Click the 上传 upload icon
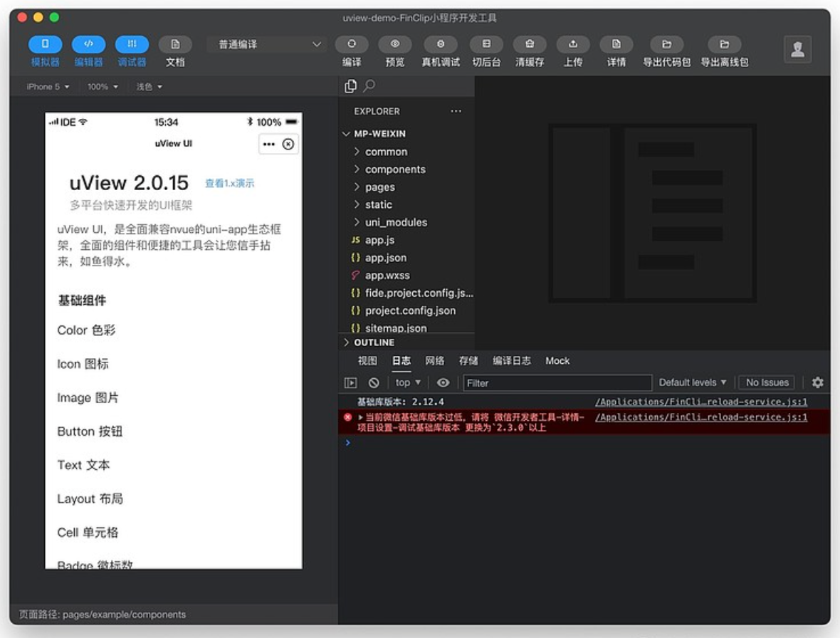This screenshot has width=840, height=638. 573,44
